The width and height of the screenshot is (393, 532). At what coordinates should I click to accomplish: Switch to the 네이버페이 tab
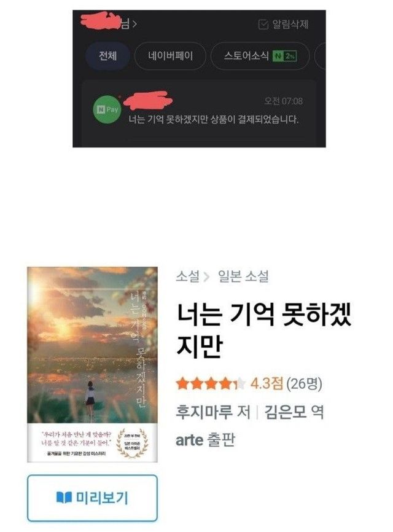click(170, 56)
